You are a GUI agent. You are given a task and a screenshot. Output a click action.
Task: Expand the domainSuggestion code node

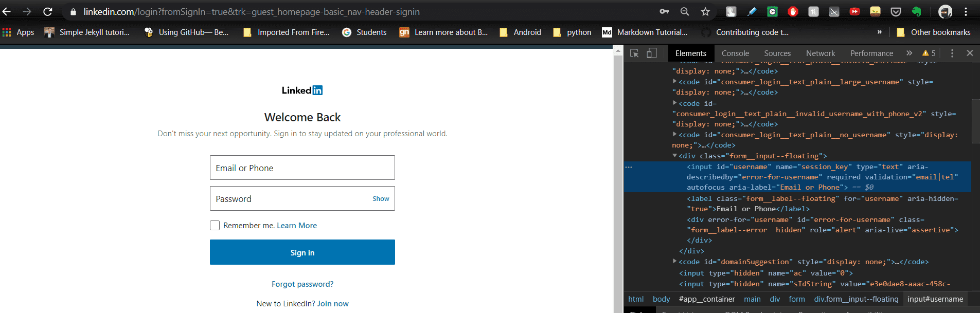(675, 262)
